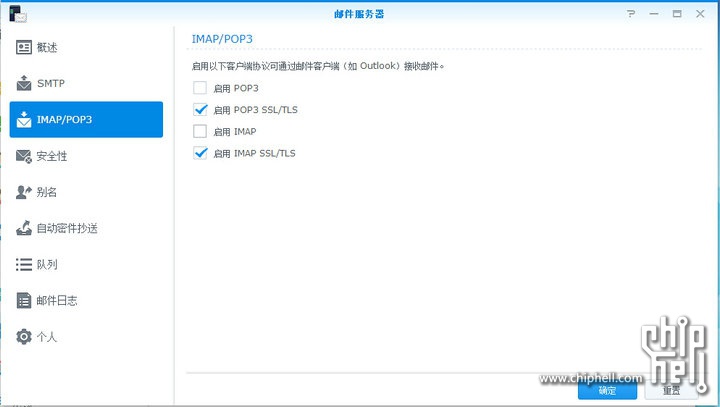Click the IMAP/POP3 inbox icon
The height and width of the screenshot is (407, 720).
[24, 119]
